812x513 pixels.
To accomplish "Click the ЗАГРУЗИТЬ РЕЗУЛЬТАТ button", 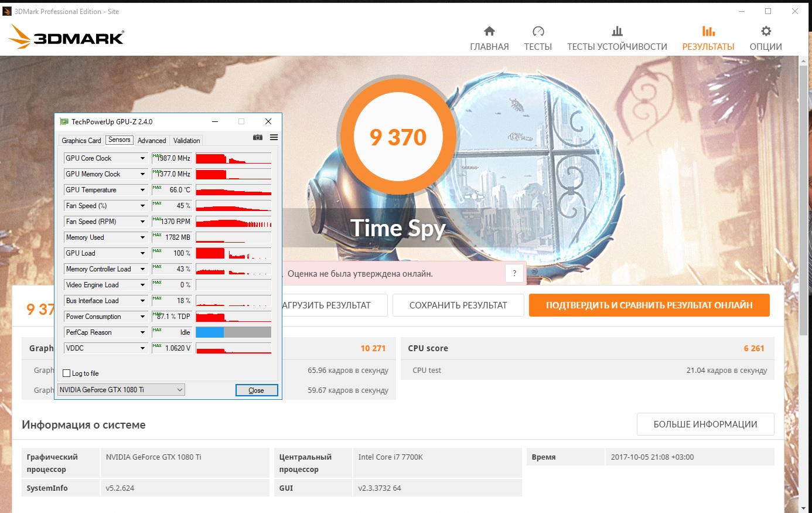I will coord(335,305).
